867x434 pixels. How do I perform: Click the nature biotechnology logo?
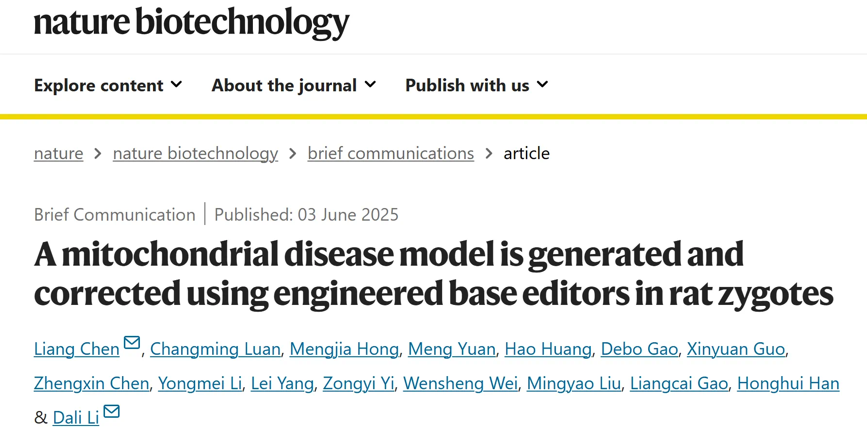pyautogui.click(x=191, y=23)
